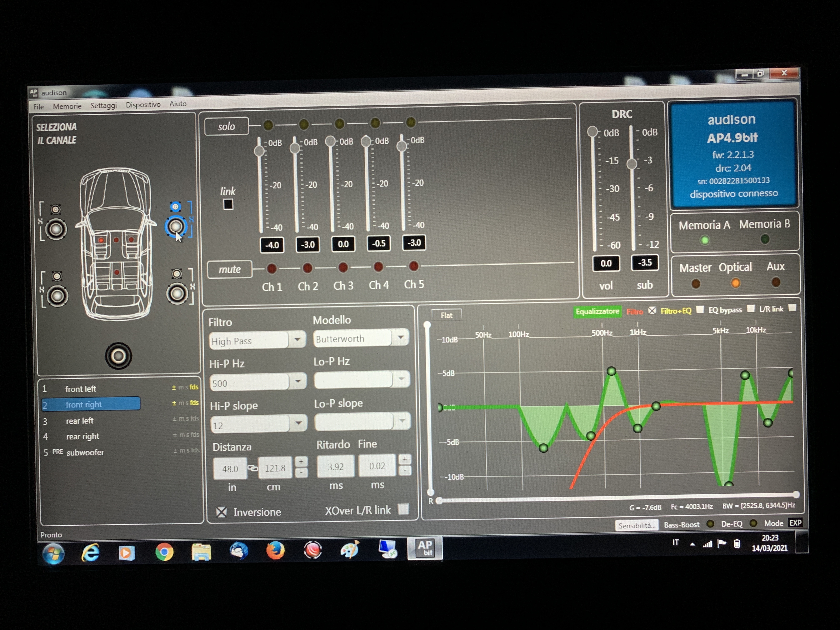Click the Flat EQ button
The height and width of the screenshot is (630, 840).
point(446,315)
